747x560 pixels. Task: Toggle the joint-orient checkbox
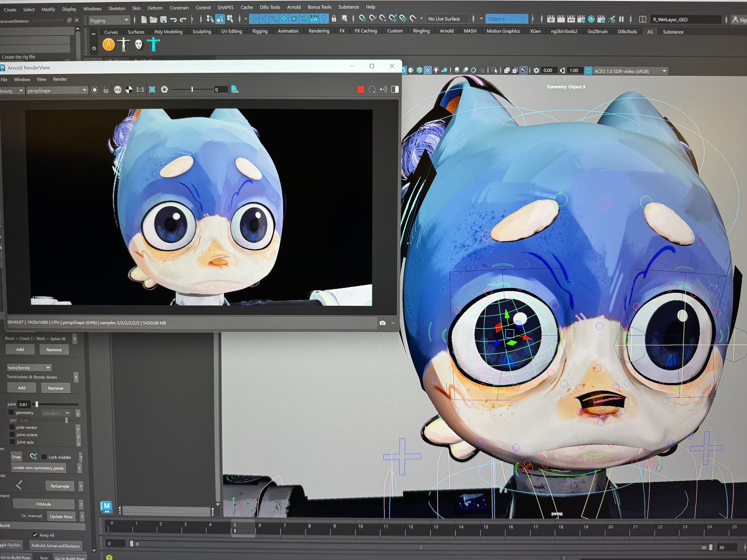point(12,435)
